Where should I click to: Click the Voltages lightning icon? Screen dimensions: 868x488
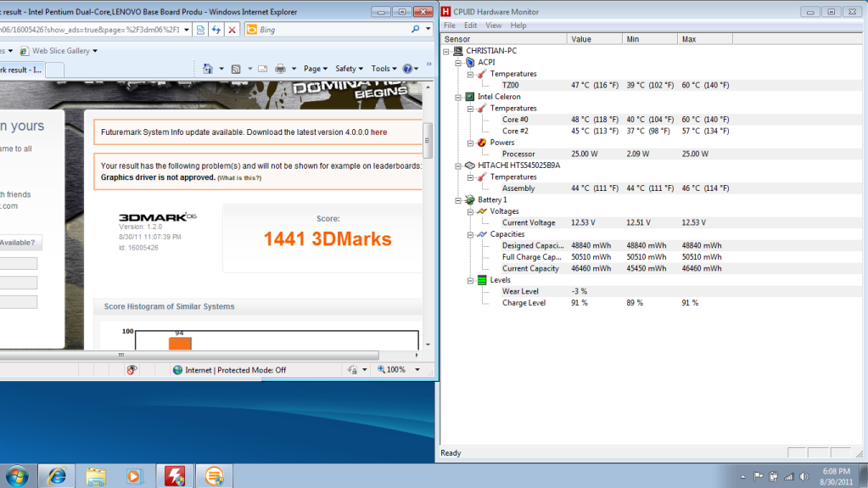click(482, 211)
